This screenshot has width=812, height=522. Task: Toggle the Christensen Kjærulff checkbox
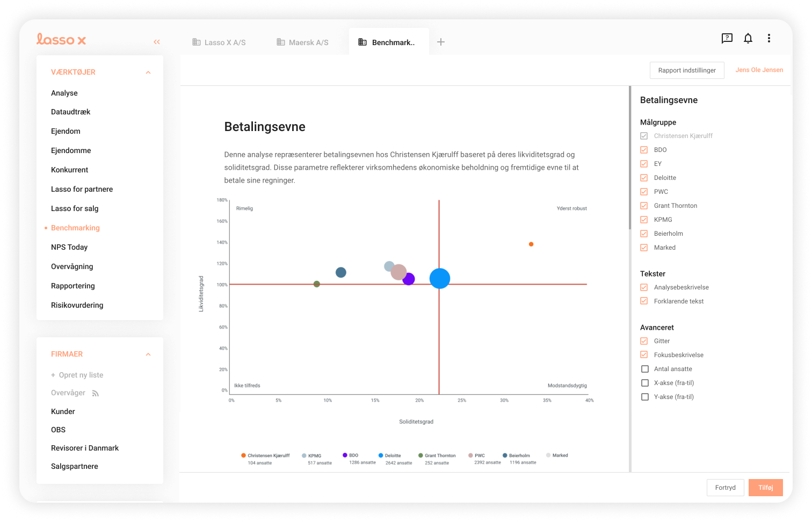click(x=644, y=136)
